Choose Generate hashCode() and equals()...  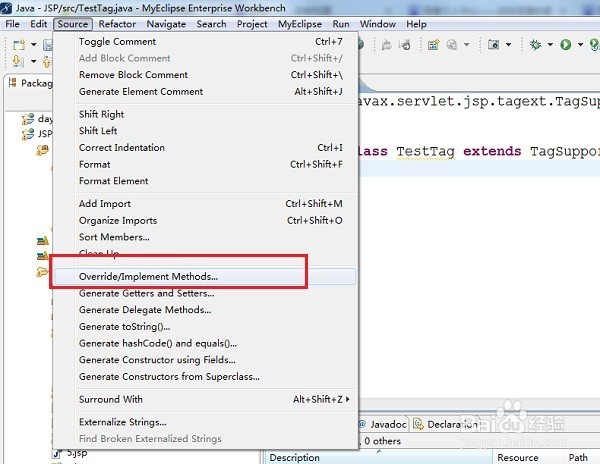coord(205,343)
